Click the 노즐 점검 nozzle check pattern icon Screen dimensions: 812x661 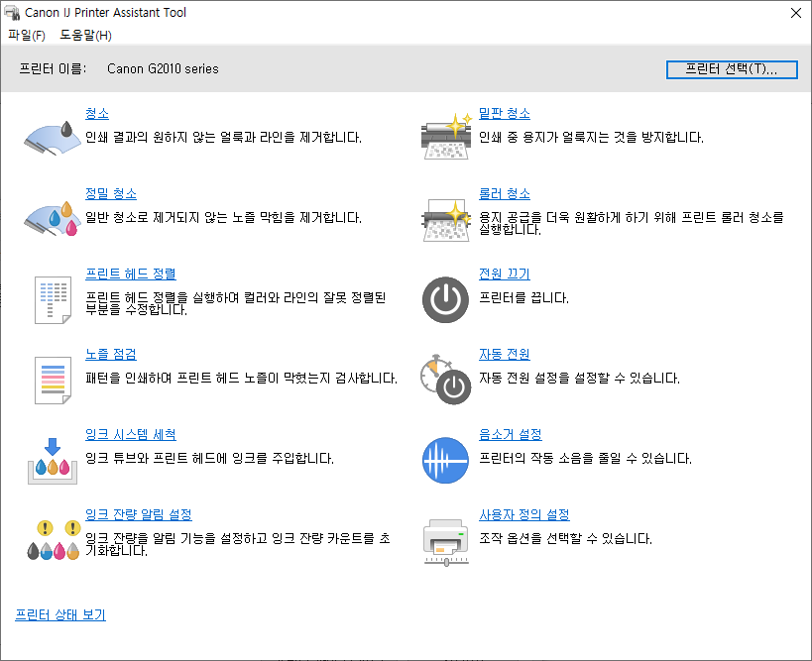pos(53,380)
